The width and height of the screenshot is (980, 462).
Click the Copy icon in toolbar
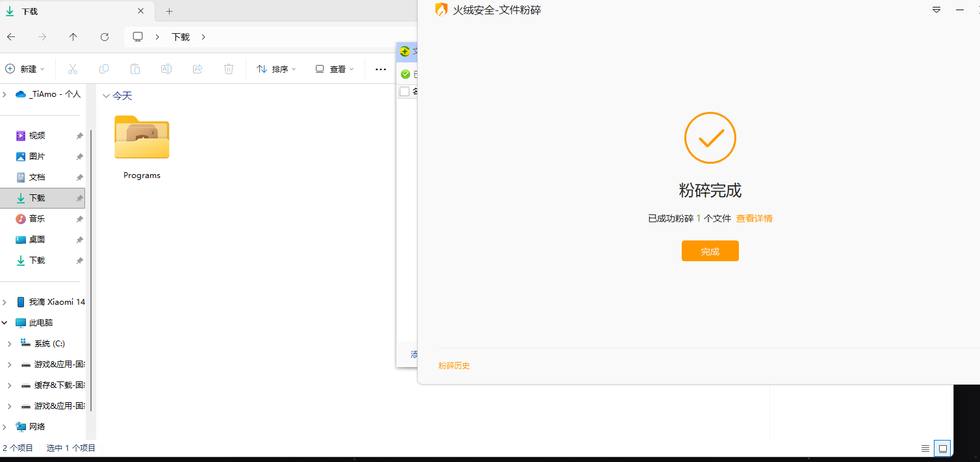coord(104,69)
